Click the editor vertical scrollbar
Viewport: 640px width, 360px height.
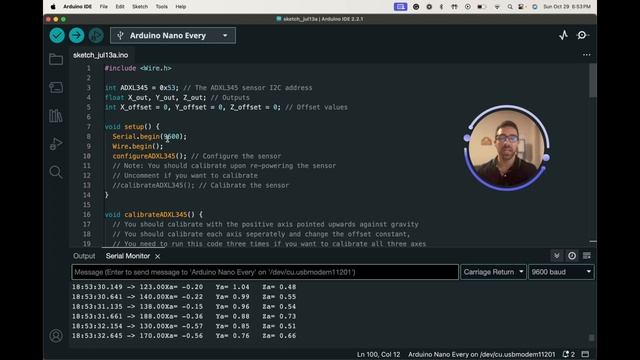click(593, 81)
